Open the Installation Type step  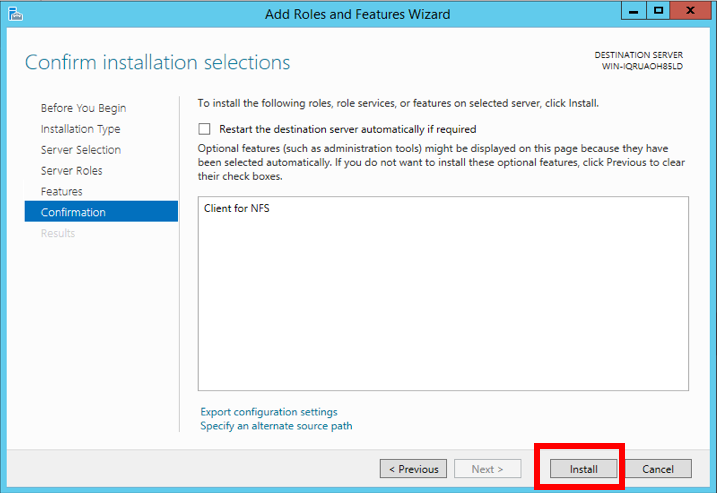[x=80, y=129]
